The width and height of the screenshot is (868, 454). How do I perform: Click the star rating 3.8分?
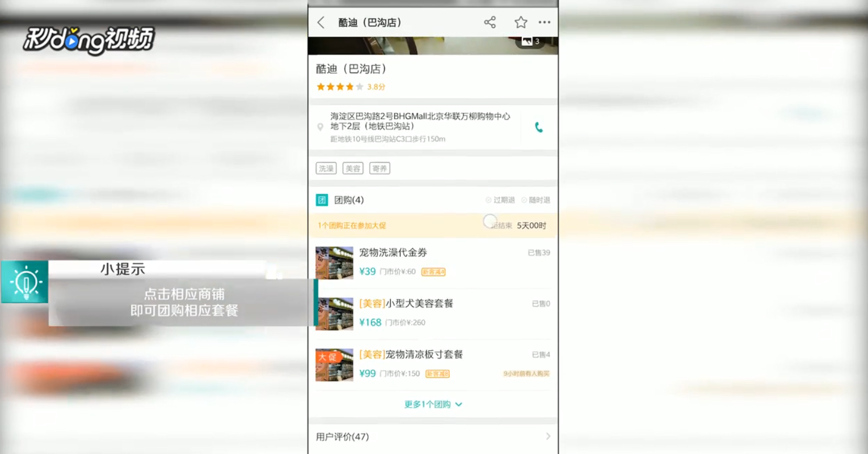click(x=351, y=87)
